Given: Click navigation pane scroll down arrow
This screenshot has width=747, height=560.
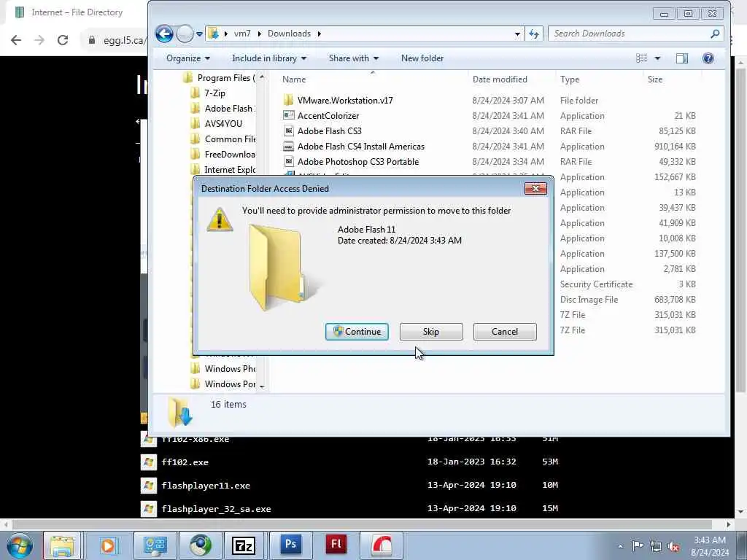Looking at the screenshot, I should pos(262,386).
